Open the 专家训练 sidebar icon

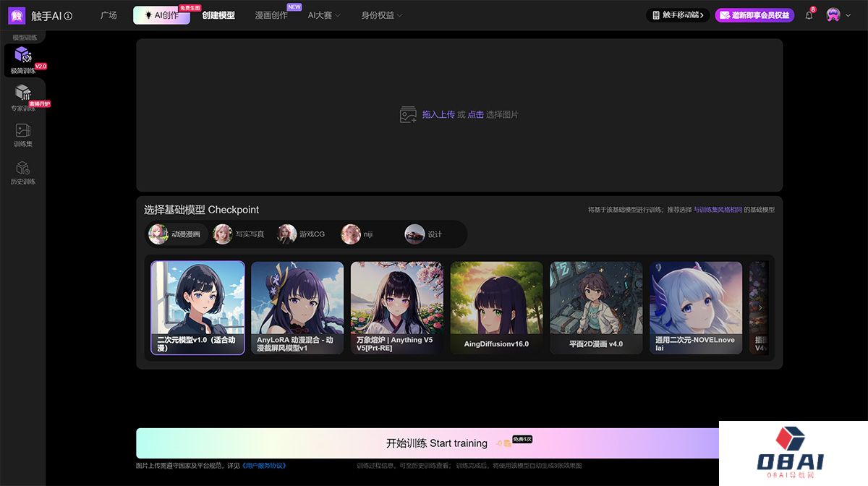tap(23, 93)
